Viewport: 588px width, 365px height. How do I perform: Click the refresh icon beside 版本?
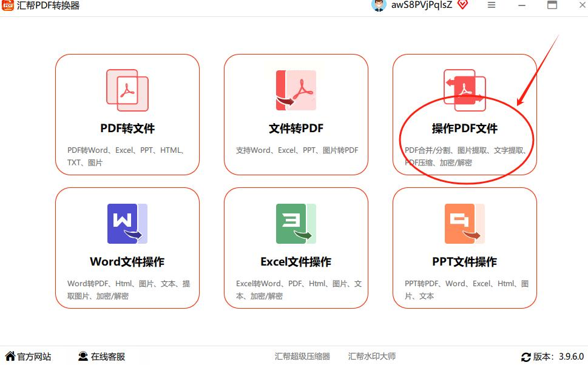(525, 357)
